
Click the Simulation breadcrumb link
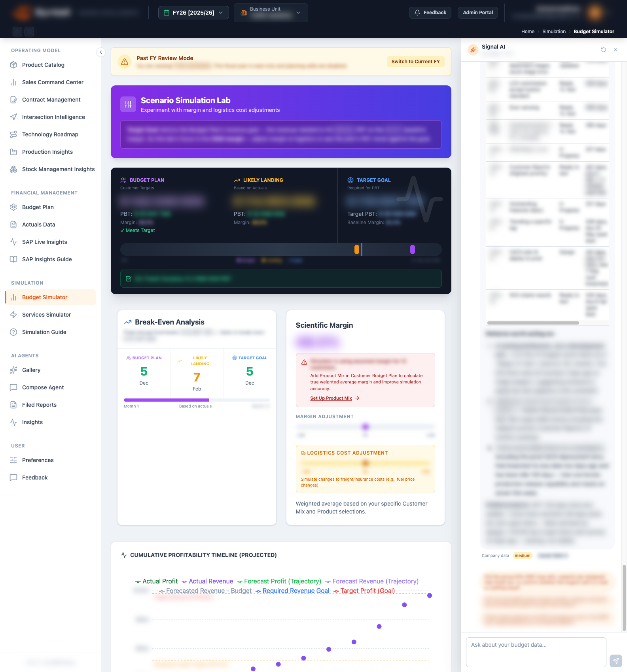pyautogui.click(x=554, y=32)
